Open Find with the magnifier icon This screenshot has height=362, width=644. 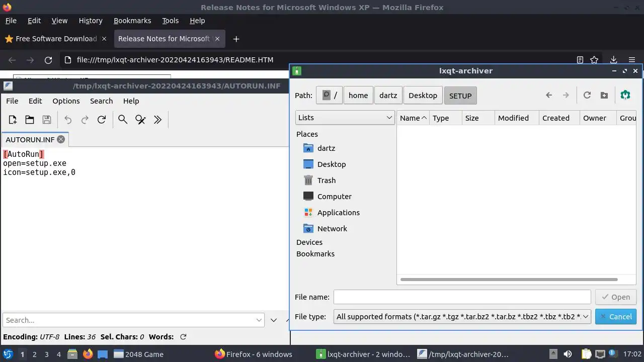pyautogui.click(x=123, y=120)
